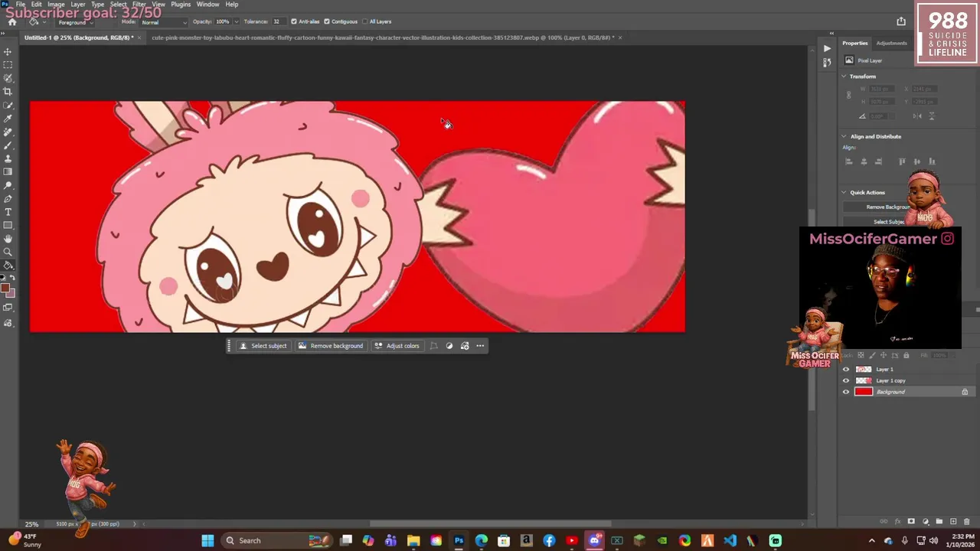The image size is (980, 551).
Task: Select the Layer 1 copy layer row
Action: tap(906, 380)
